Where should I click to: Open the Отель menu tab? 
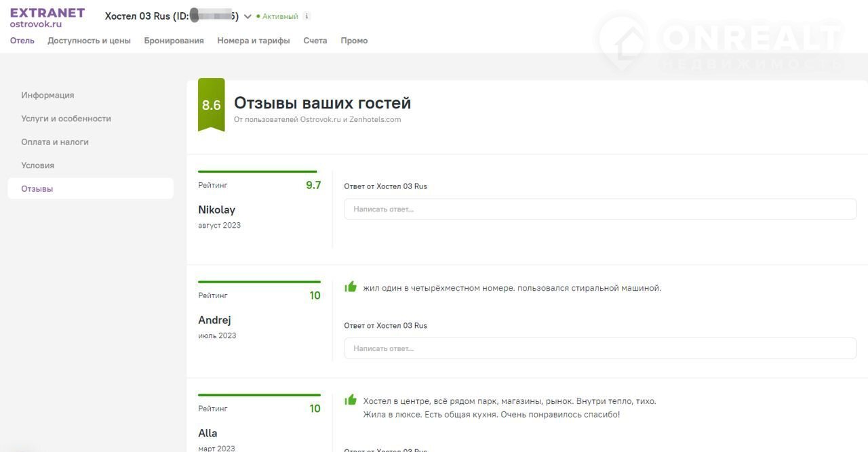click(x=22, y=41)
